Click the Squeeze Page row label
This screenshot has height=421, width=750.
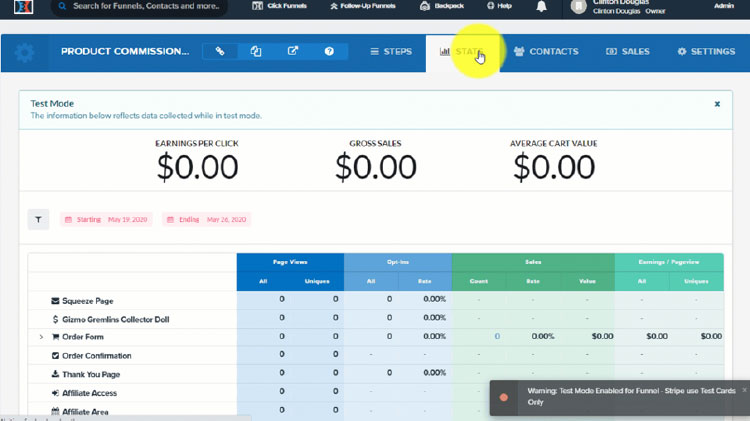pos(88,301)
